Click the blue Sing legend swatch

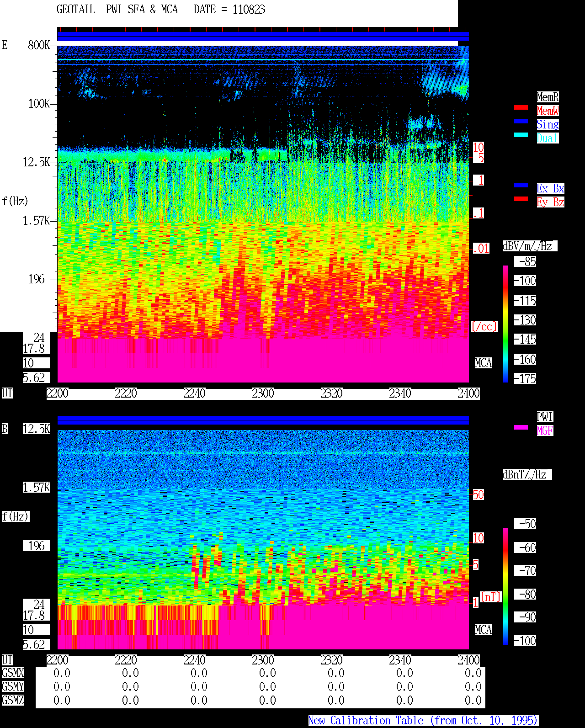(x=521, y=121)
